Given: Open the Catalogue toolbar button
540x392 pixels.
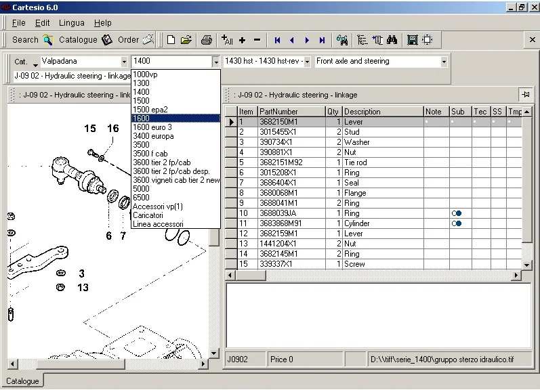Looking at the screenshot, I should (x=85, y=40).
